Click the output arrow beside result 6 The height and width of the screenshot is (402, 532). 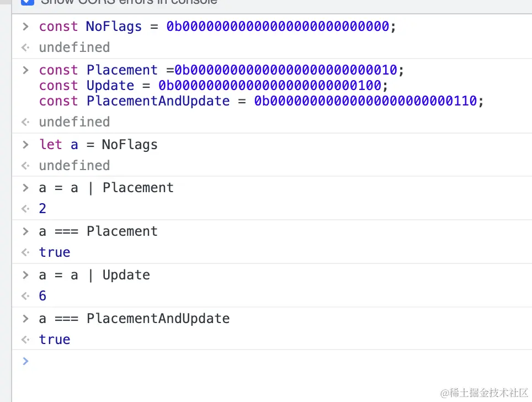pyautogui.click(x=25, y=296)
